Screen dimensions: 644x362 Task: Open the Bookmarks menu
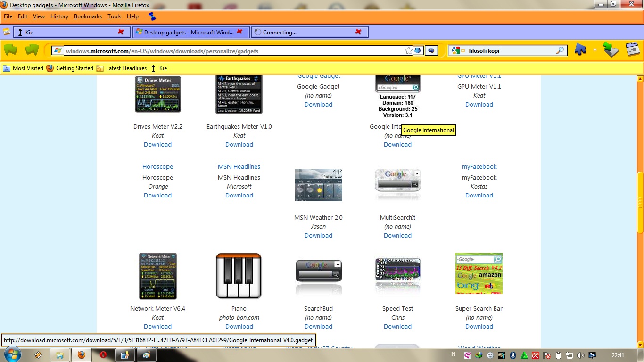[88, 16]
